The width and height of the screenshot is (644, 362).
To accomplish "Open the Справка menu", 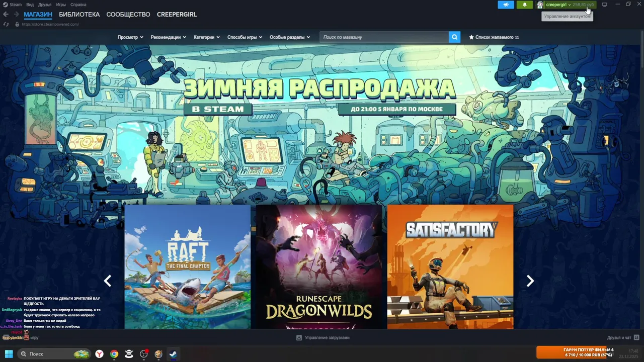I will click(x=78, y=5).
